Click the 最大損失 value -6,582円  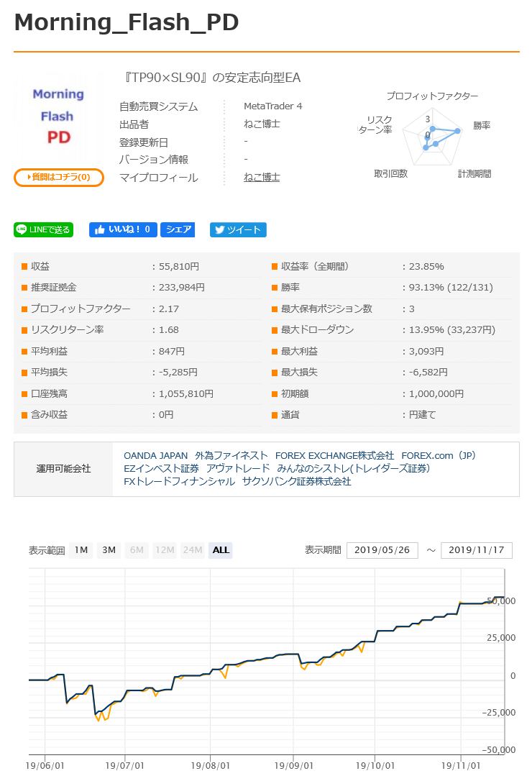pos(428,372)
